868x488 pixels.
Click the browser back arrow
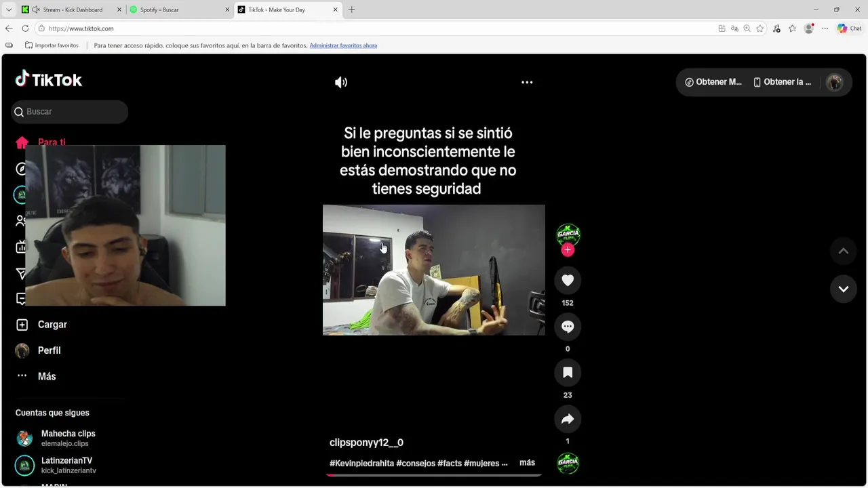pos(9,28)
